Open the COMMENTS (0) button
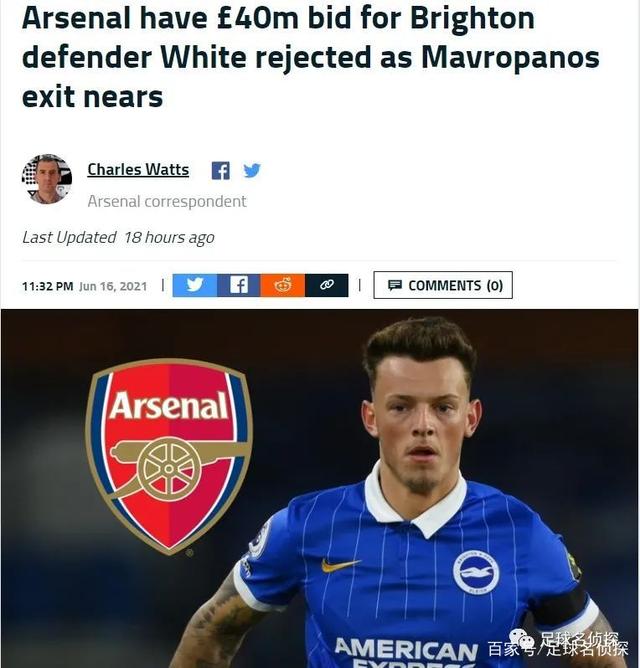640x668 pixels. tap(443, 285)
